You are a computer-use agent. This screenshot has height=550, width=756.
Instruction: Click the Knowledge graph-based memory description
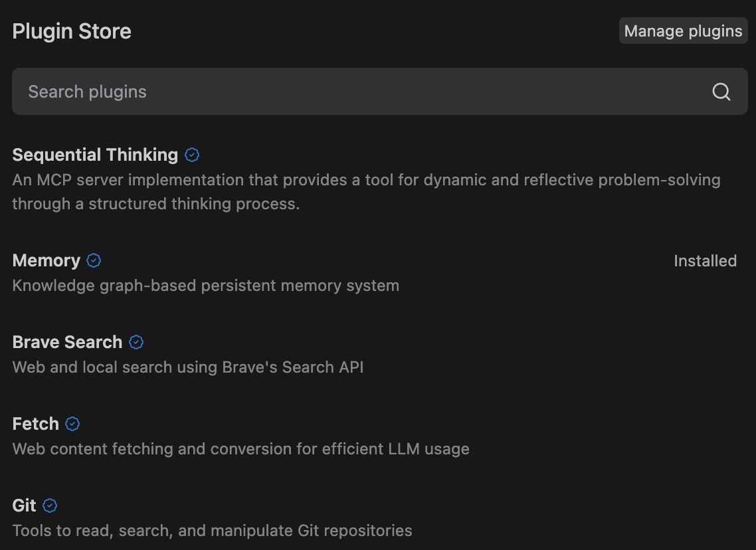[206, 286]
